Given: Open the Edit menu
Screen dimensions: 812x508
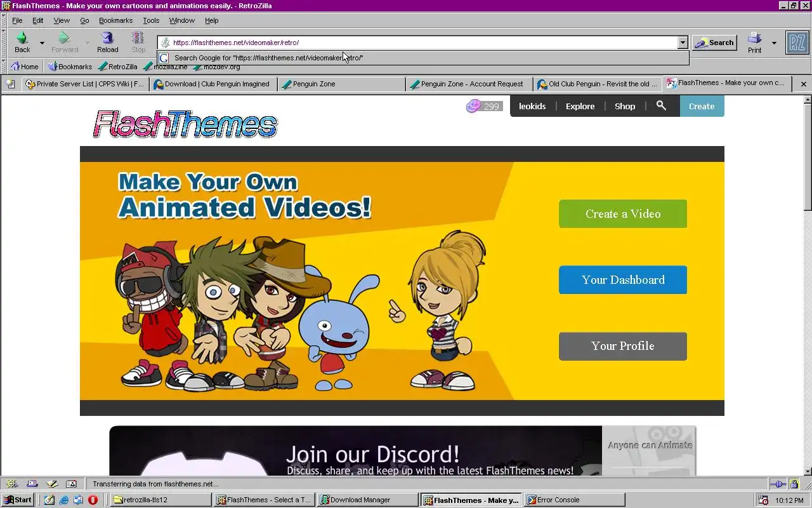Looking at the screenshot, I should click(38, 20).
